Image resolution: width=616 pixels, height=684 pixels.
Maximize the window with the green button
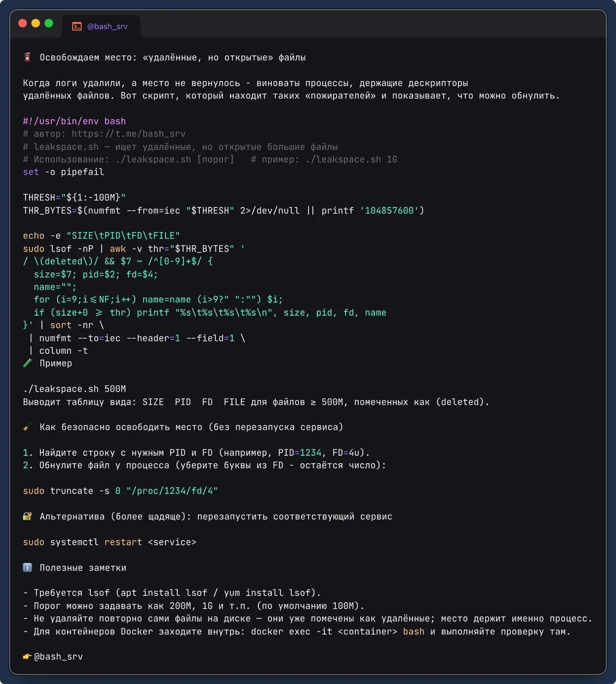point(49,23)
